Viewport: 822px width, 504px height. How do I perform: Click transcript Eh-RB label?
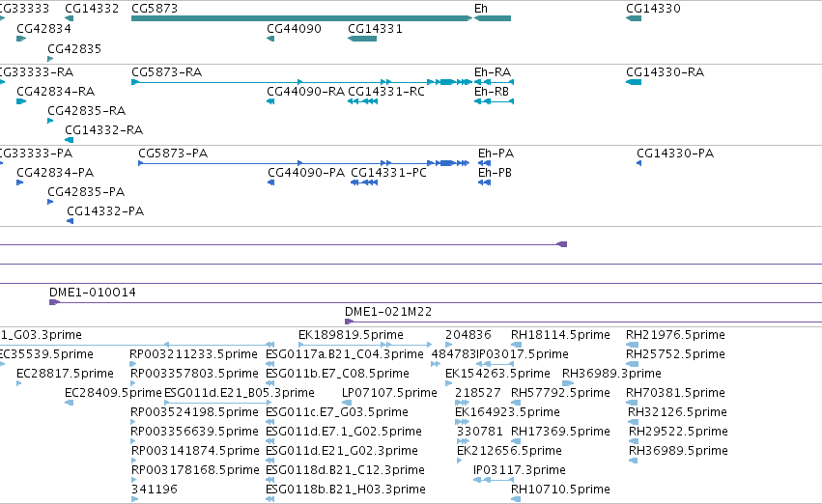coord(492,92)
